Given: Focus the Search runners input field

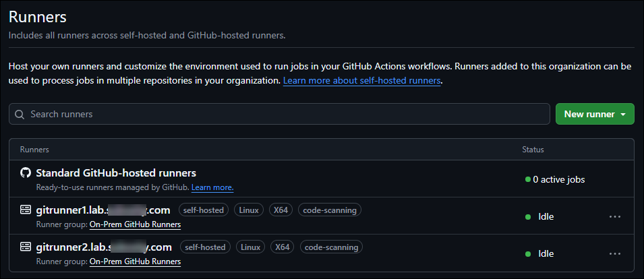Looking at the screenshot, I should coord(283,115).
